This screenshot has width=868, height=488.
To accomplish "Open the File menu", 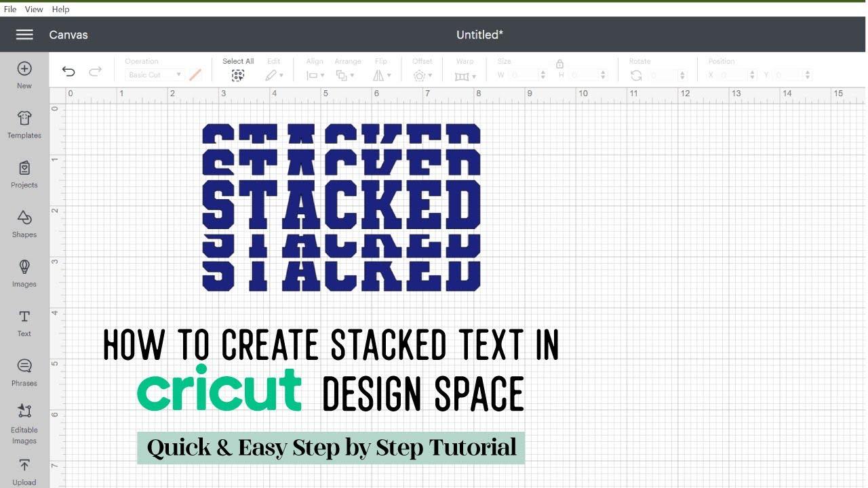I will click(10, 9).
